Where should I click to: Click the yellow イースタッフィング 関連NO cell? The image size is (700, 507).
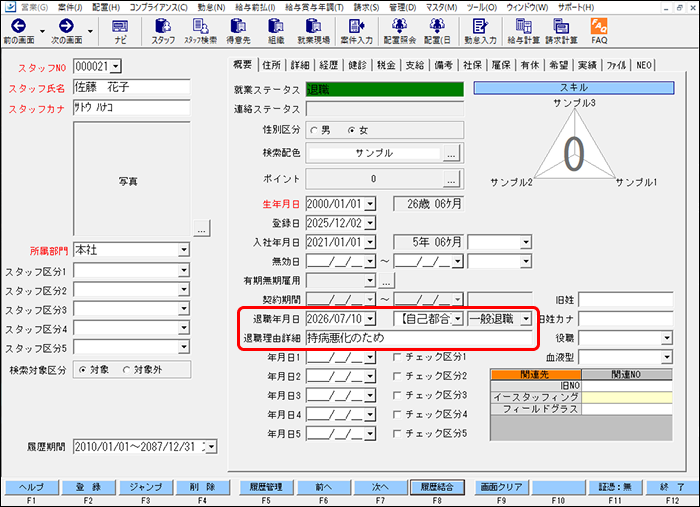[627, 397]
